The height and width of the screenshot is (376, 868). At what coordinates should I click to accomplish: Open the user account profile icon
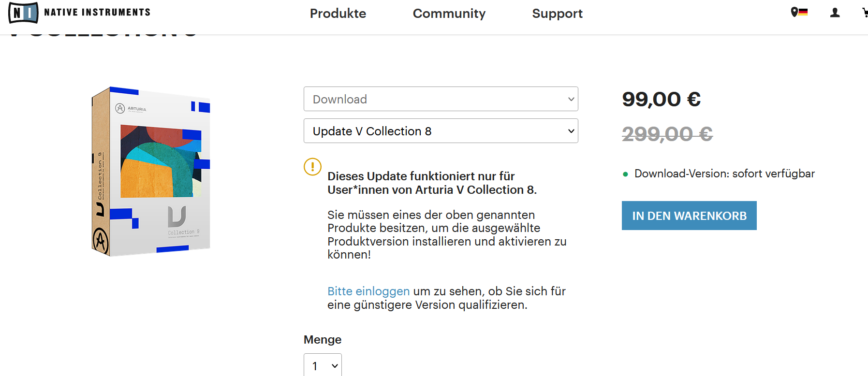[x=835, y=13]
